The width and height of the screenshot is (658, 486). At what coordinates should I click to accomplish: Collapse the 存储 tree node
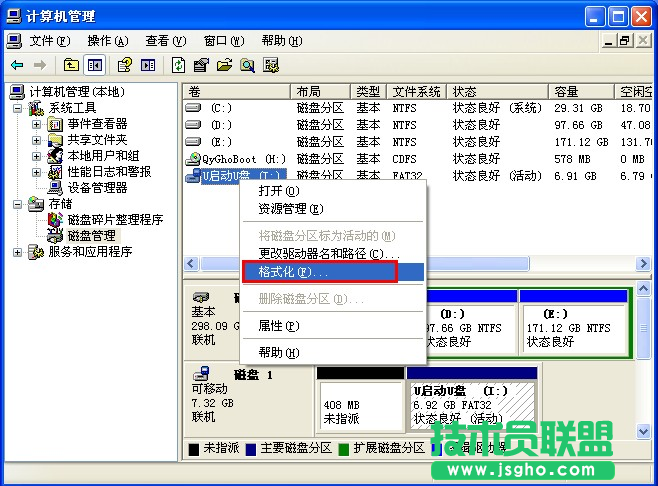point(20,204)
